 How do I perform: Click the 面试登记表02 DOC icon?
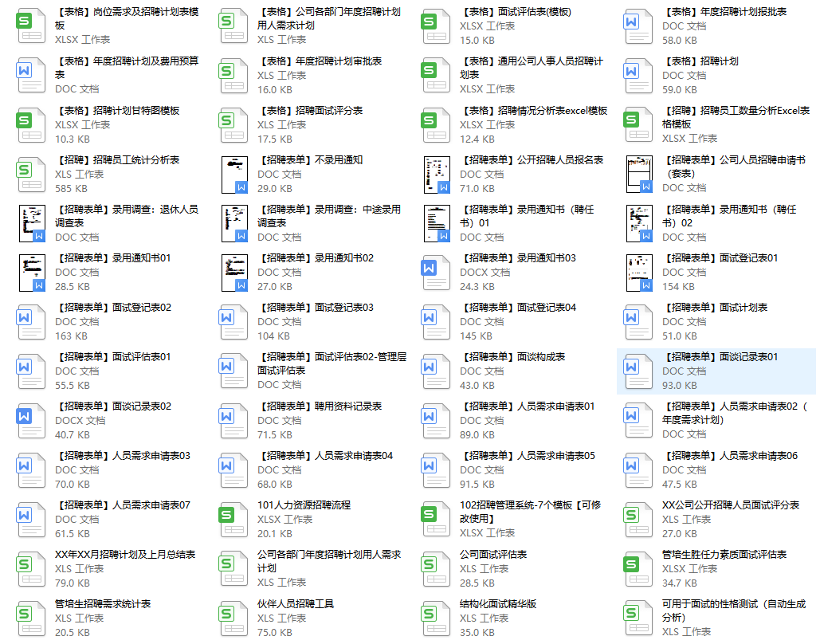pos(31,322)
